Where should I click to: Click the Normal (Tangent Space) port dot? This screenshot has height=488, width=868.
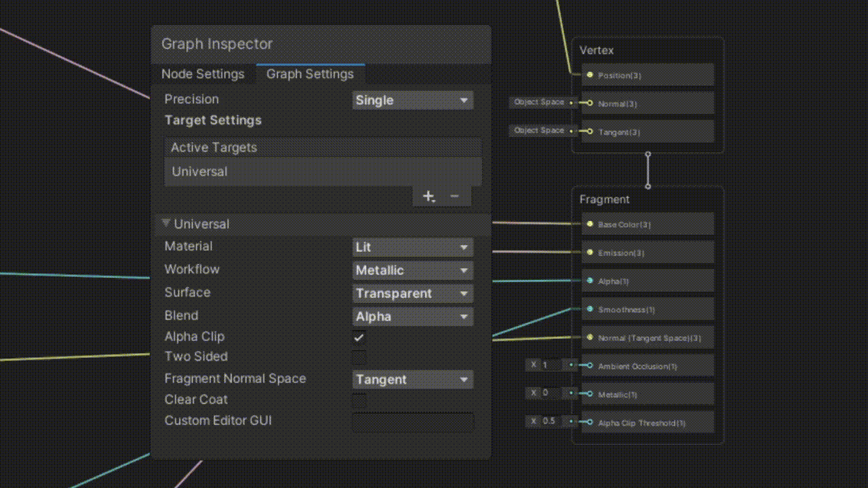[589, 337]
